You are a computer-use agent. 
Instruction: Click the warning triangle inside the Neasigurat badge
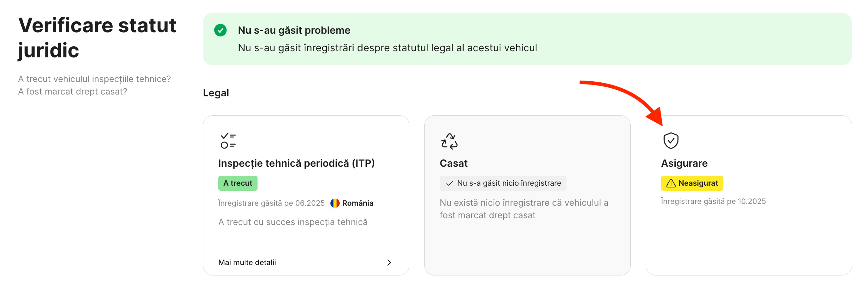click(x=670, y=183)
